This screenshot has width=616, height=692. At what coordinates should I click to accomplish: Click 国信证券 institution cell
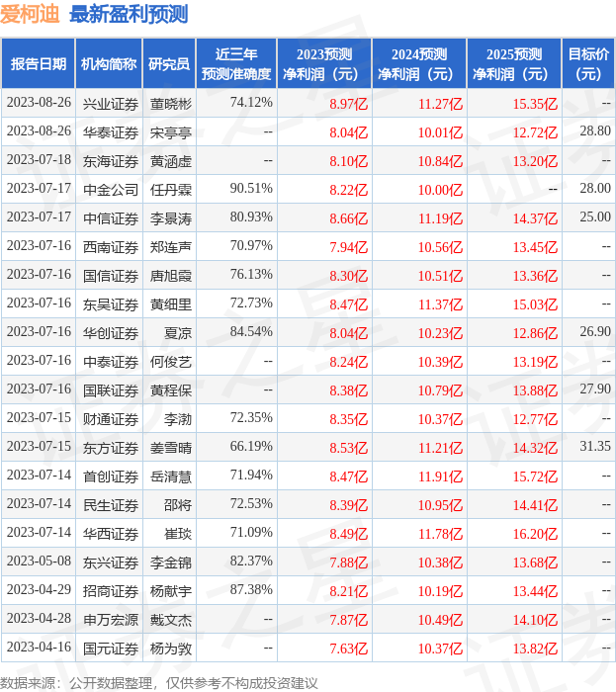(x=111, y=276)
